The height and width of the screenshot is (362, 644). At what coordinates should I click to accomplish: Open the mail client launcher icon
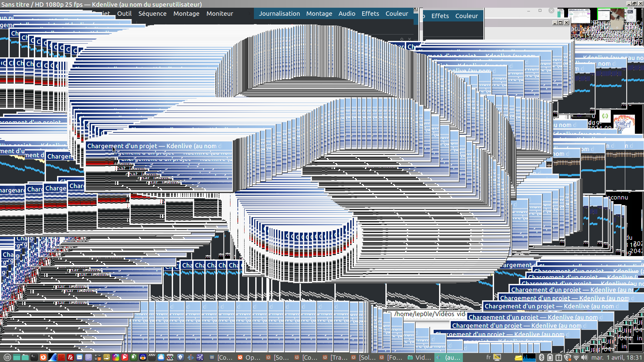pyautogui.click(x=79, y=357)
